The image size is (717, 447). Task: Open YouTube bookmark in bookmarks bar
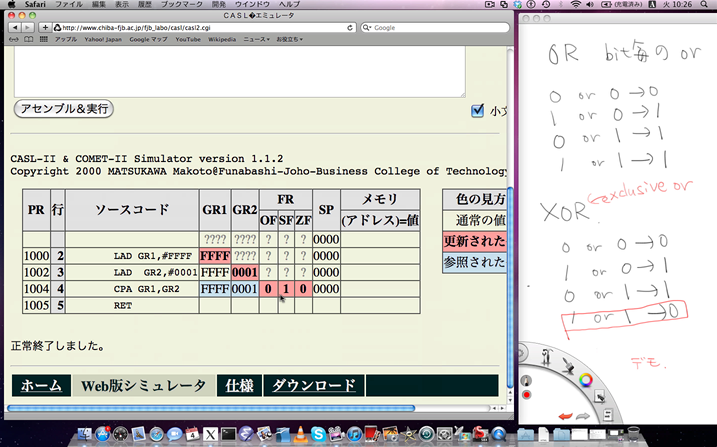coord(188,39)
